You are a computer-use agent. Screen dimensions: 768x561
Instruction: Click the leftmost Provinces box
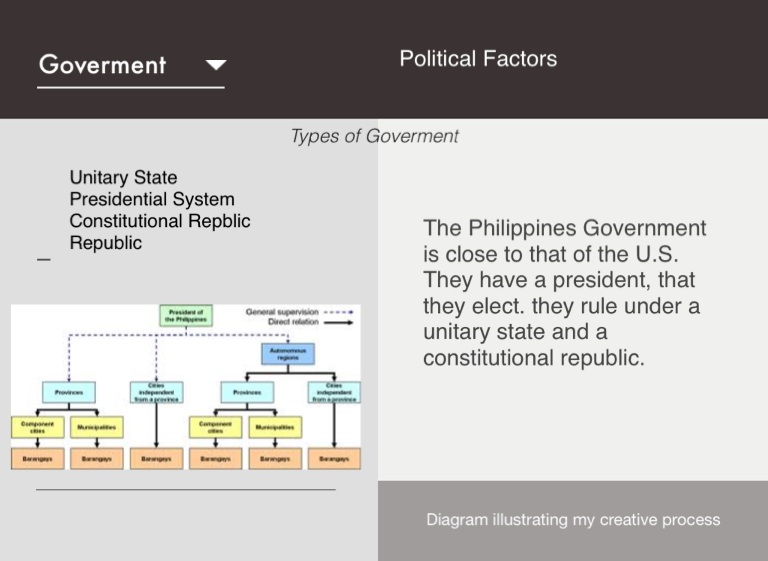click(x=69, y=393)
